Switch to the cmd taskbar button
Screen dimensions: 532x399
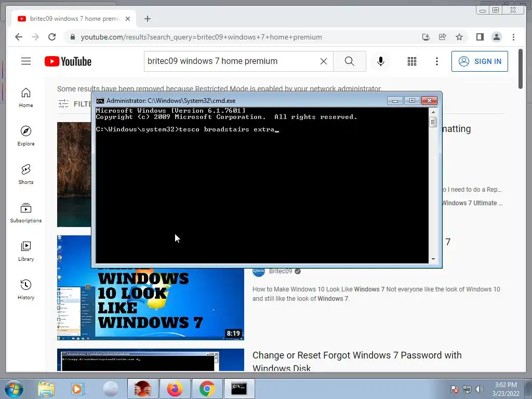pos(239,389)
